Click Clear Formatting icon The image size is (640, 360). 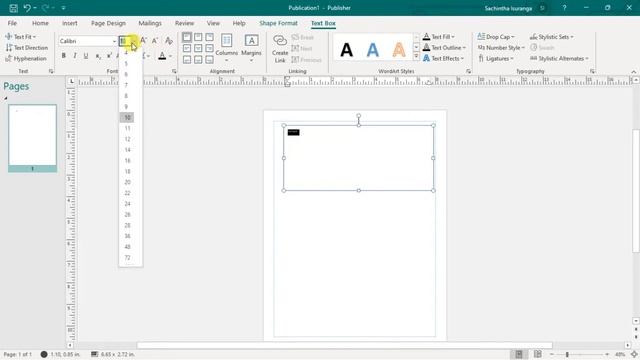(x=169, y=40)
